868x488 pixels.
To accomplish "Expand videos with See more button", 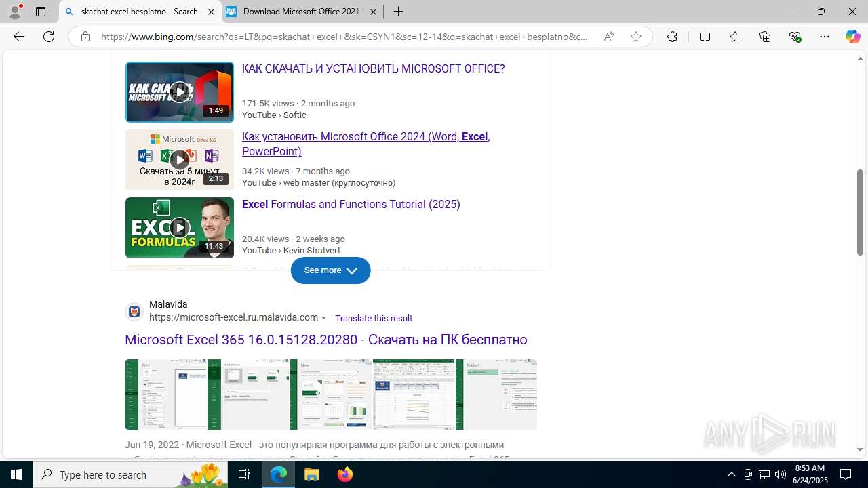I will 331,270.
